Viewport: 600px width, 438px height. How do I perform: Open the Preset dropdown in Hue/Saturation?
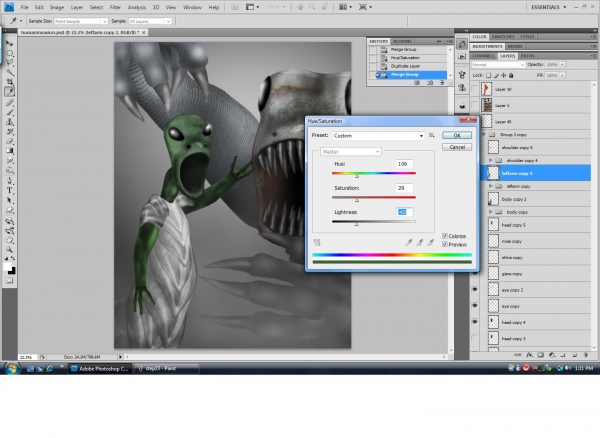point(378,135)
